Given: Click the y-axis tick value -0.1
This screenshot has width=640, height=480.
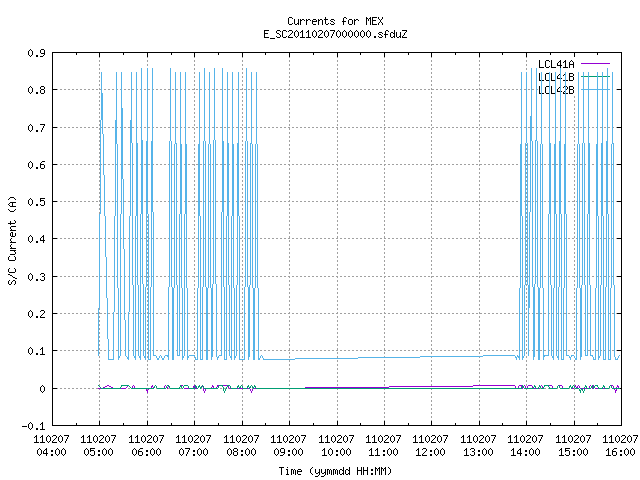Looking at the screenshot, I should point(33,426).
